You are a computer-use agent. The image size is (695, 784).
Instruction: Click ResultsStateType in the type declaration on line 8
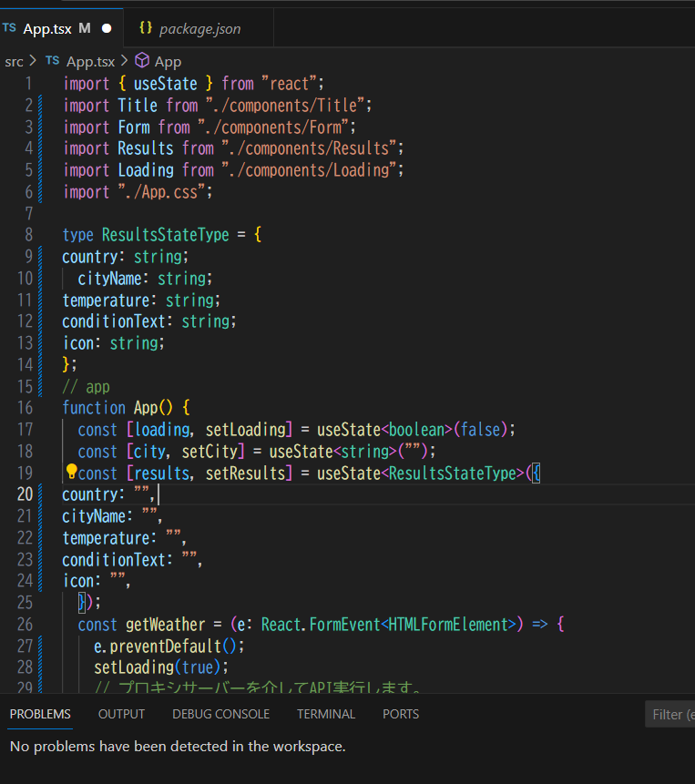pos(166,235)
